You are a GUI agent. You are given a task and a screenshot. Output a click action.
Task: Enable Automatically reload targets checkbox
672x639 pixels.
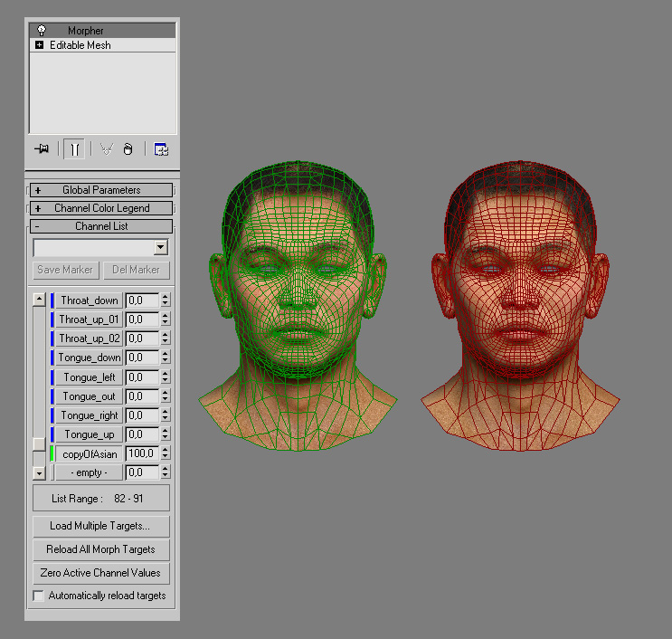(39, 596)
